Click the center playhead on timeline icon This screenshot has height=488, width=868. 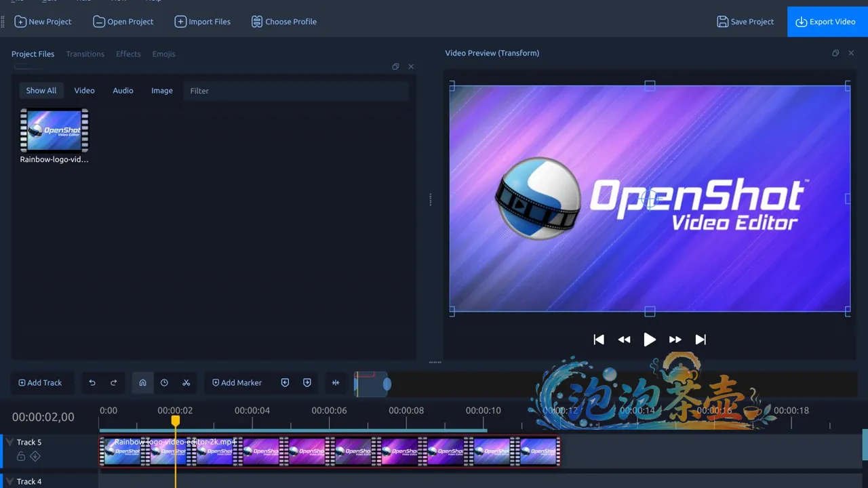point(336,383)
